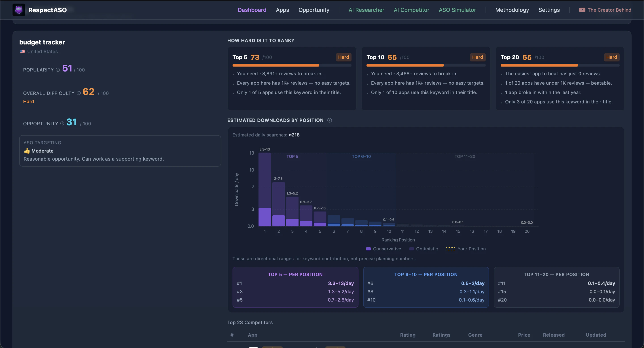
Task: Toggle Optimistic series in chart legend
Action: coord(424,249)
